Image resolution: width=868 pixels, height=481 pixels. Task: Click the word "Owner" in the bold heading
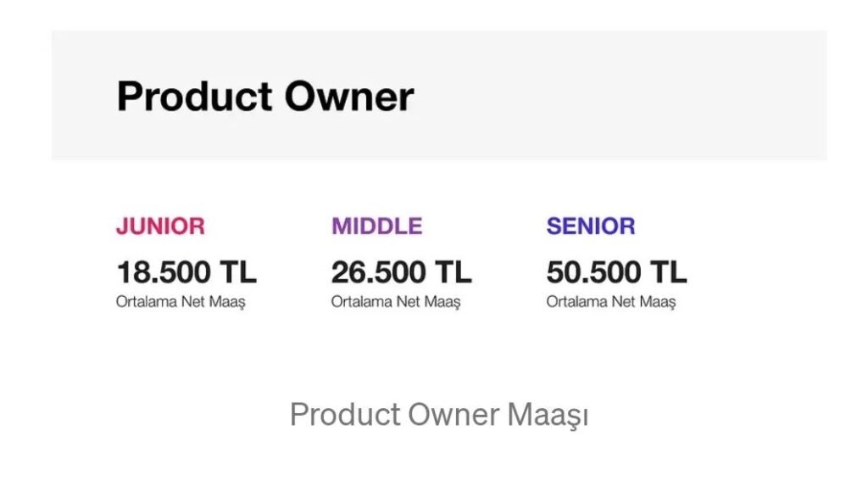pos(349,97)
